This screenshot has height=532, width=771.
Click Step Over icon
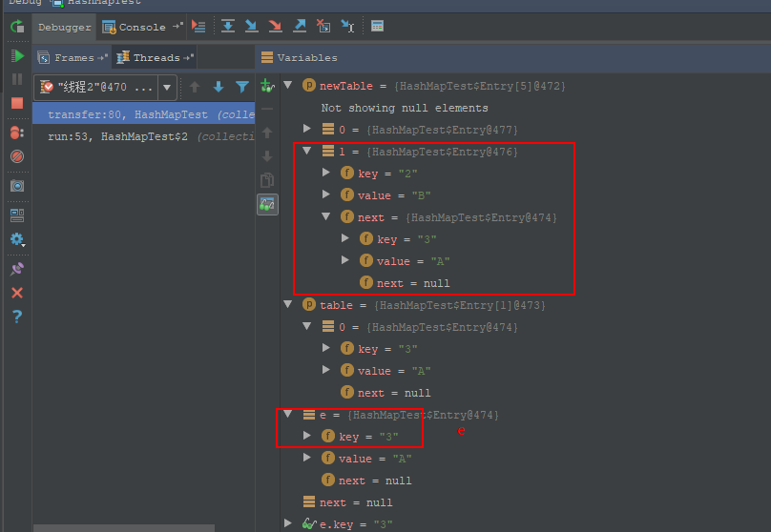coord(228,26)
